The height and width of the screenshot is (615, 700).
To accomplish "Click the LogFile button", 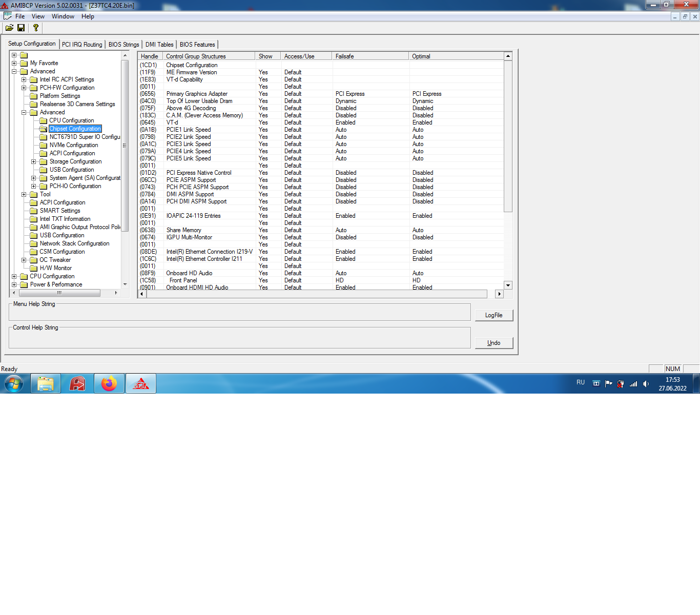I will (494, 315).
